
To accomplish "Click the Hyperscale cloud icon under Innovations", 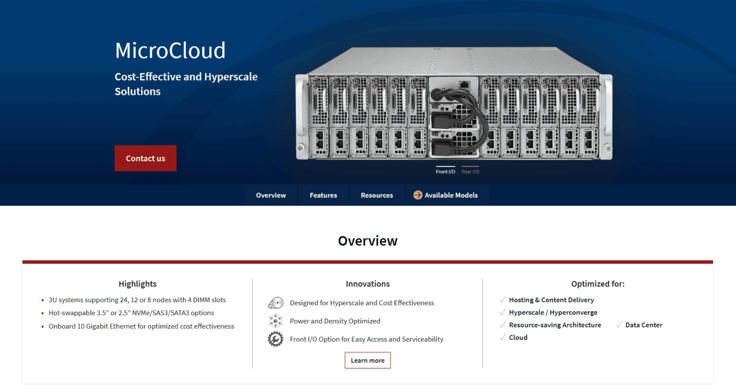I will click(276, 303).
